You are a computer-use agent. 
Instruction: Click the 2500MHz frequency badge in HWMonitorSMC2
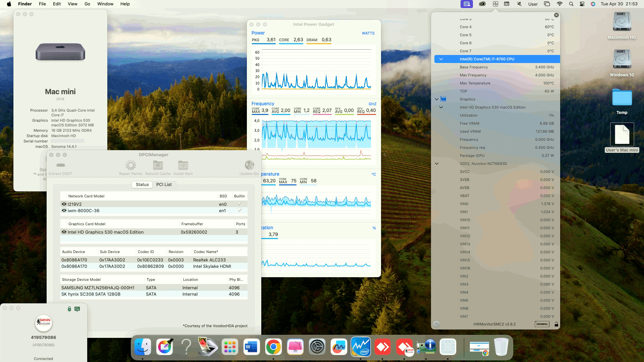click(x=542, y=324)
